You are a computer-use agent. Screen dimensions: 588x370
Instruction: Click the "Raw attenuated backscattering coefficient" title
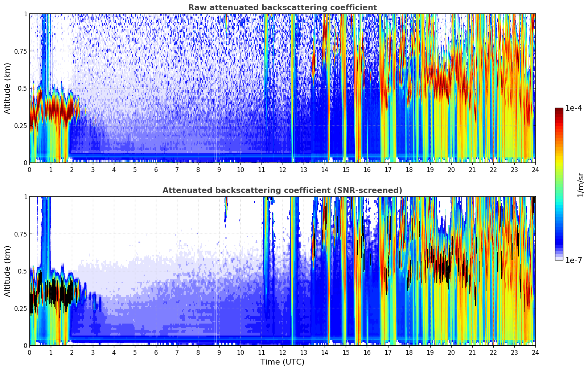point(282,8)
